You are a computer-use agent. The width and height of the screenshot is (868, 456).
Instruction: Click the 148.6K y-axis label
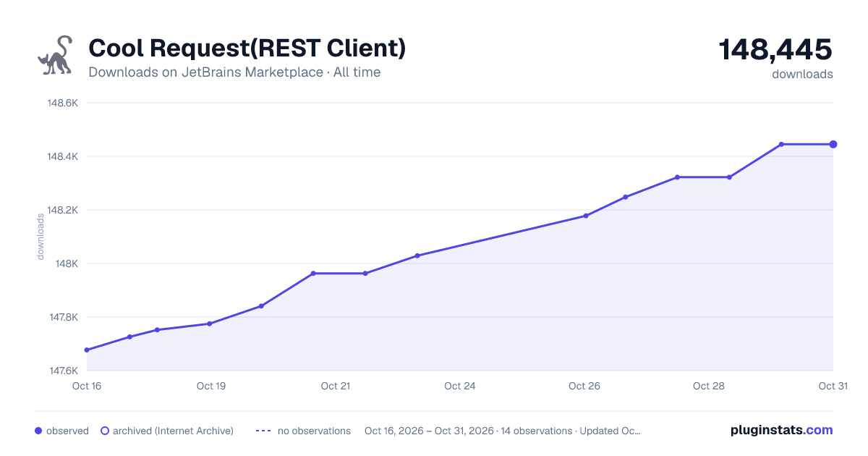(62, 103)
